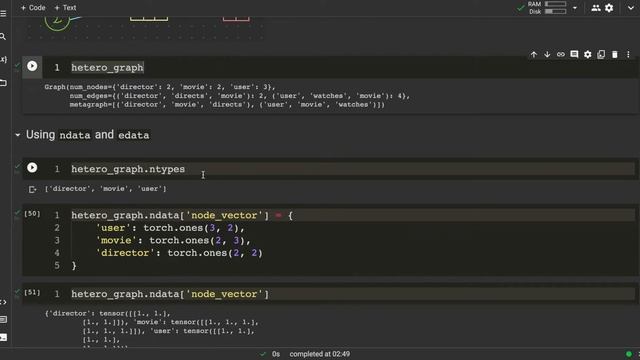Open find and replace sidebar icon

[x=3, y=37]
